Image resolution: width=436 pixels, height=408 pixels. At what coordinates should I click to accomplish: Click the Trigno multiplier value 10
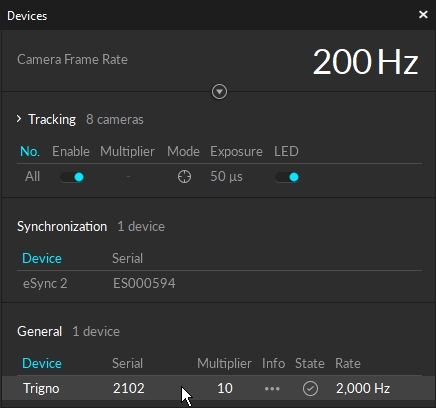click(225, 388)
